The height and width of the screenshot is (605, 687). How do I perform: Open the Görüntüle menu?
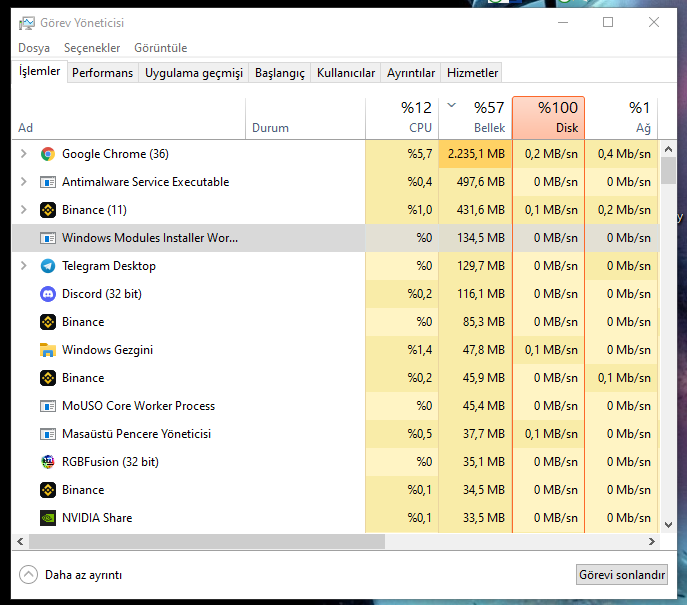[x=161, y=48]
